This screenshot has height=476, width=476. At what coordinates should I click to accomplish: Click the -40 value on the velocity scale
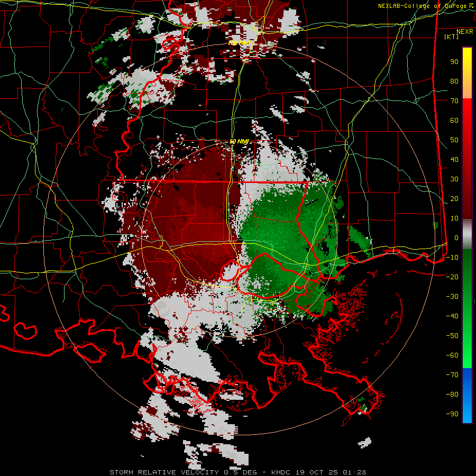[x=452, y=316]
